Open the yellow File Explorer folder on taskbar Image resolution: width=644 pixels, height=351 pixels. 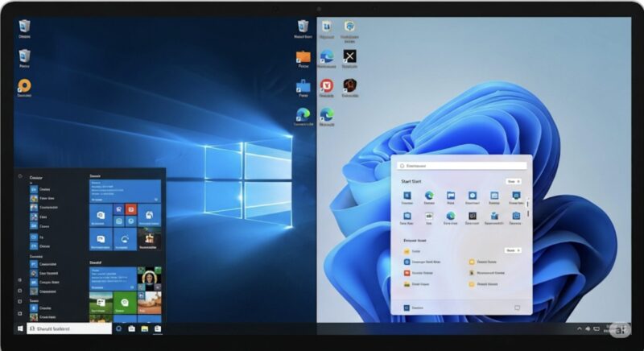pyautogui.click(x=145, y=328)
